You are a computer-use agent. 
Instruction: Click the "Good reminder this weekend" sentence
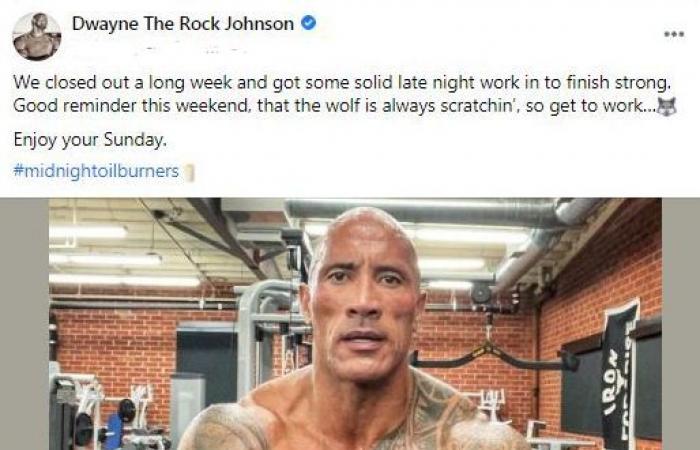click(x=335, y=106)
